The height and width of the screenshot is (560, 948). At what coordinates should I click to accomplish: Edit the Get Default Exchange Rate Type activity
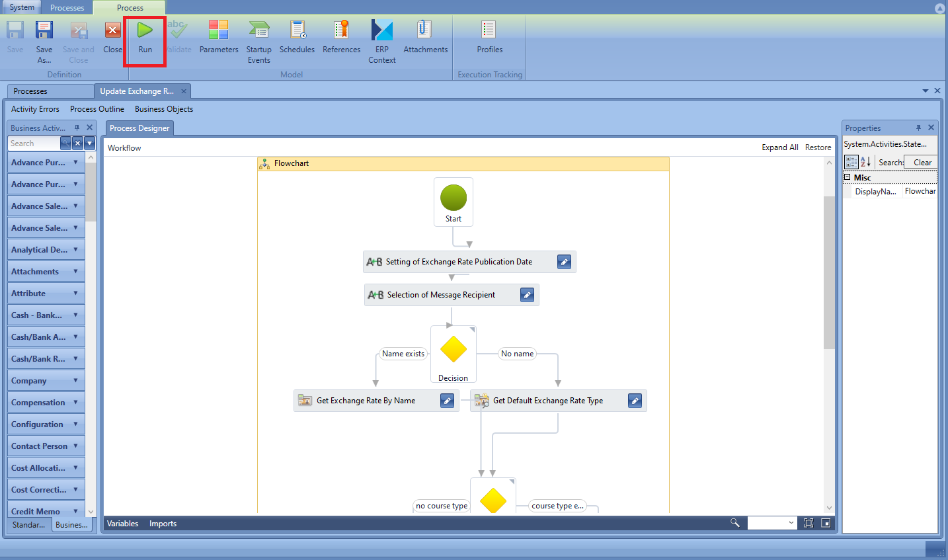[x=635, y=401]
